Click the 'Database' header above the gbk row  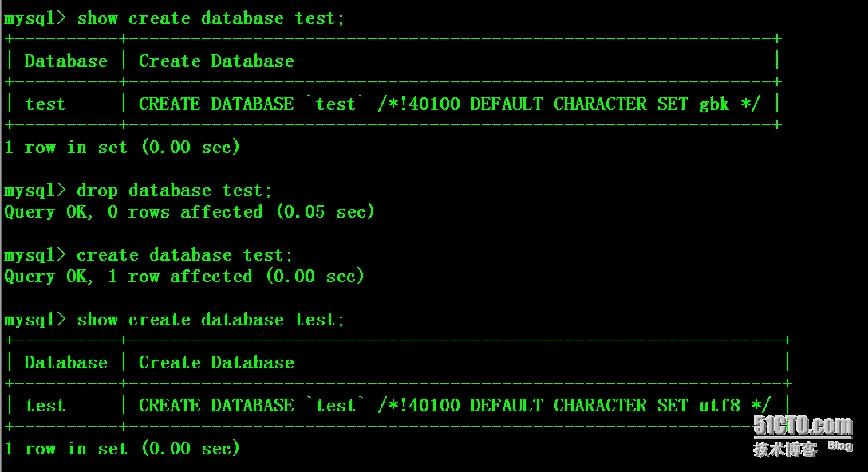(x=65, y=61)
